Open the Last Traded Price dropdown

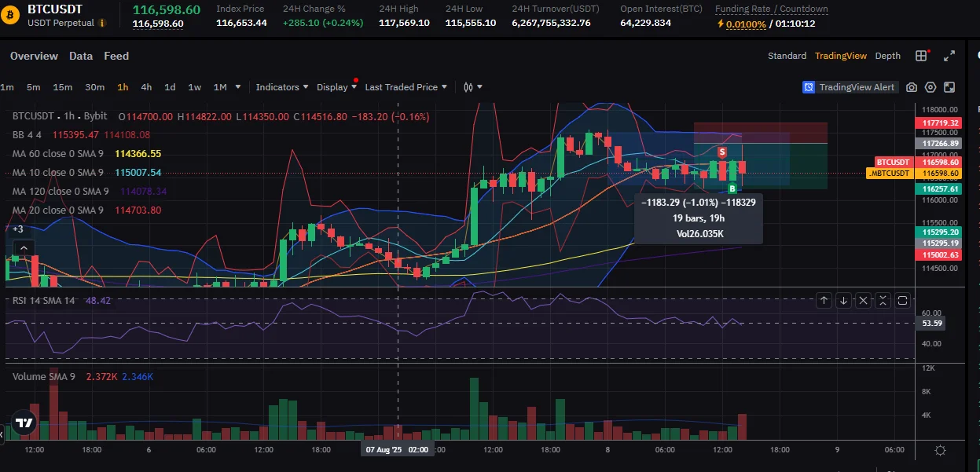tap(406, 87)
